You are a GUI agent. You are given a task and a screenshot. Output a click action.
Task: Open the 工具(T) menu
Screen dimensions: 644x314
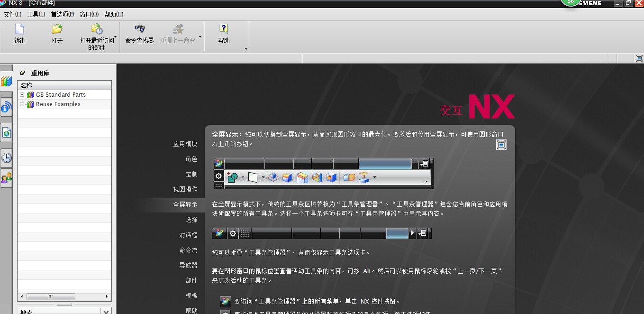(x=36, y=14)
